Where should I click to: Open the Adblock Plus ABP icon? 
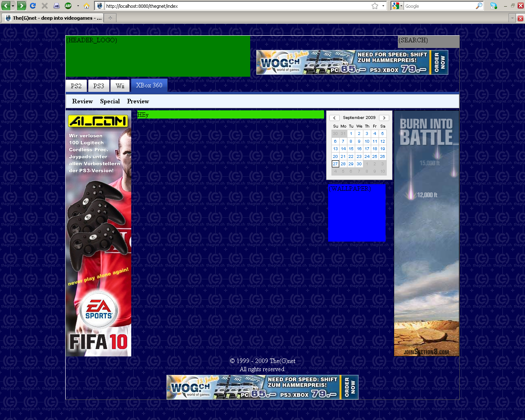coord(68,6)
